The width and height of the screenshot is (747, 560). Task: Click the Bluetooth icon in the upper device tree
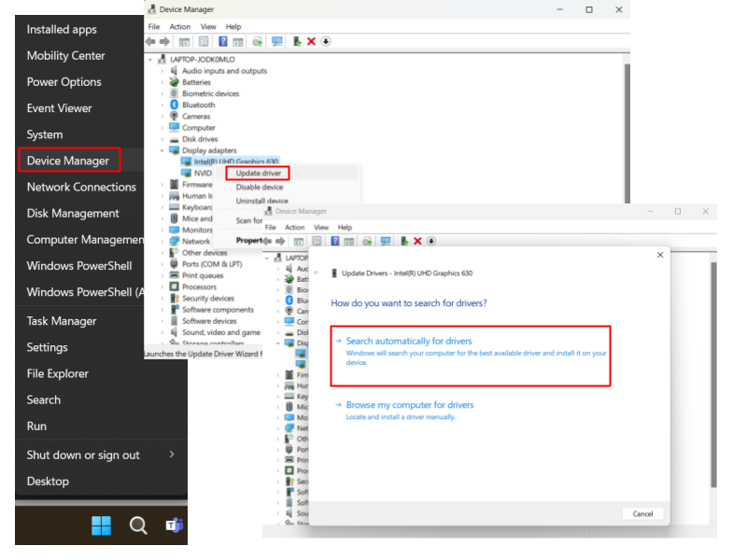click(175, 105)
